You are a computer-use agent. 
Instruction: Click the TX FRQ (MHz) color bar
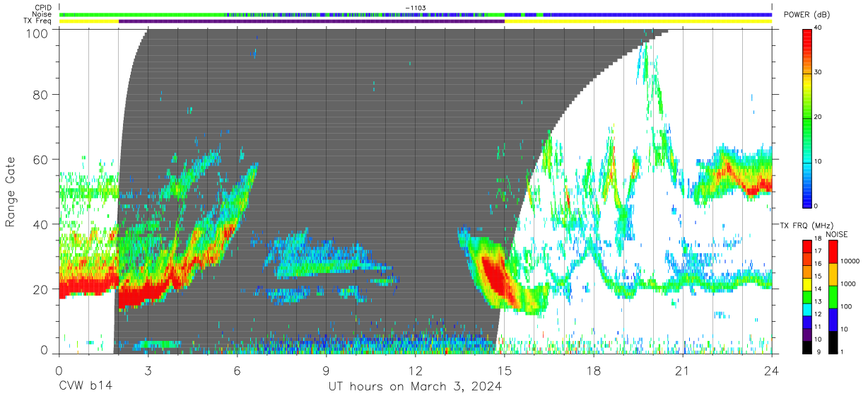pos(807,296)
